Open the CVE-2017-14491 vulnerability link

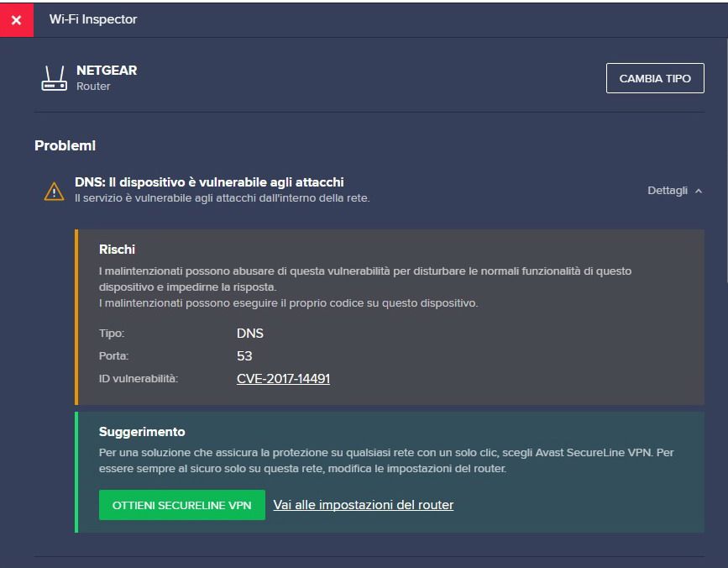pyautogui.click(x=283, y=378)
